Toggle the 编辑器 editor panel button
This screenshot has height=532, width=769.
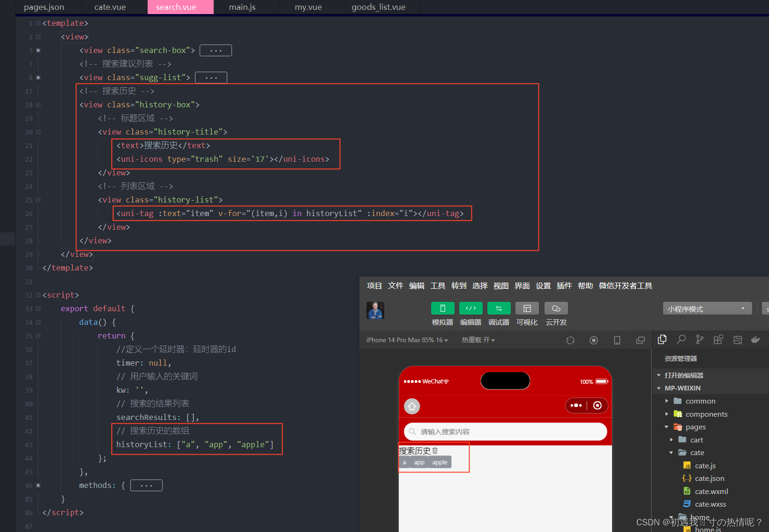470,308
